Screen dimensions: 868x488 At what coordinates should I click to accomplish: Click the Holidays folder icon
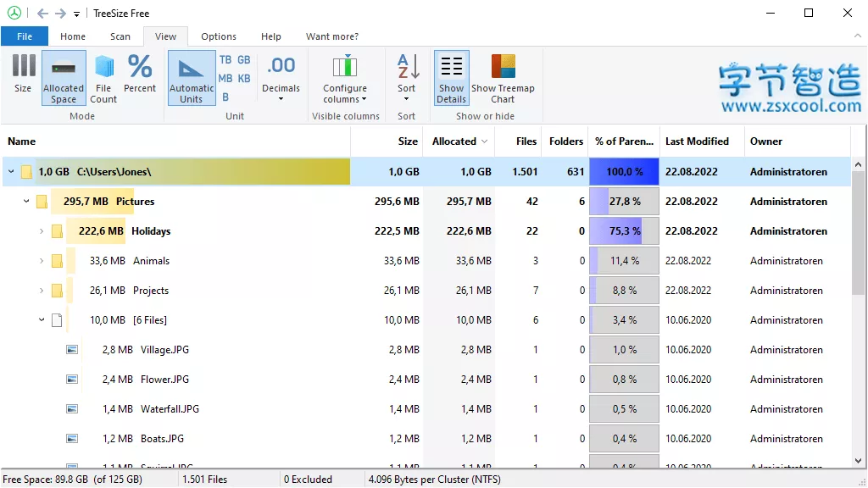coord(57,231)
